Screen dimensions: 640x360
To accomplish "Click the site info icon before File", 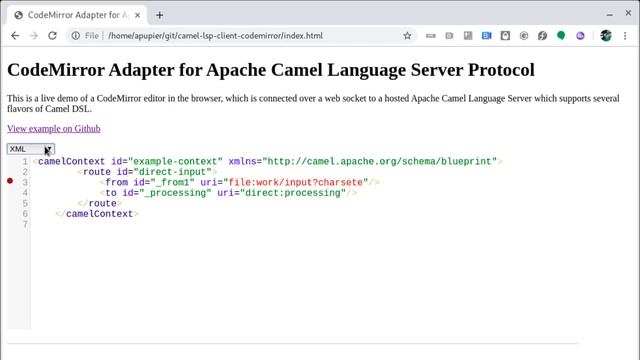I will [x=76, y=36].
